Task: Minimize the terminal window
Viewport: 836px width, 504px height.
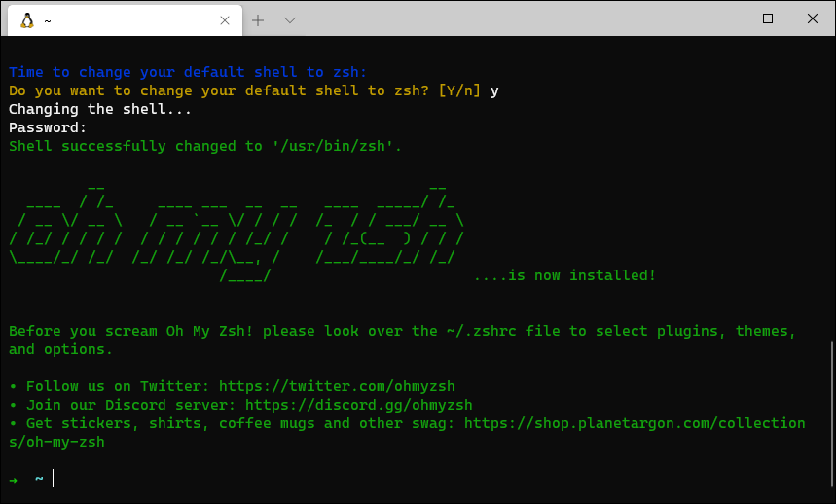Action: 723,18
